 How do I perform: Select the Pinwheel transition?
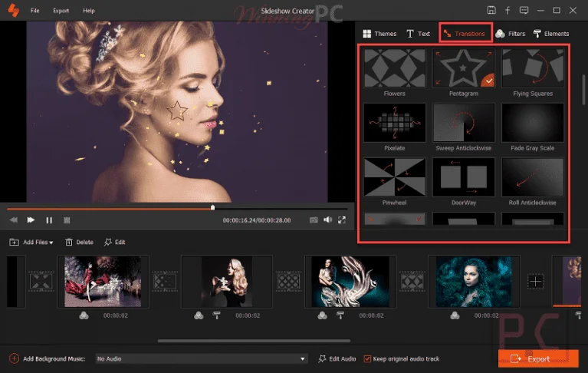point(395,177)
